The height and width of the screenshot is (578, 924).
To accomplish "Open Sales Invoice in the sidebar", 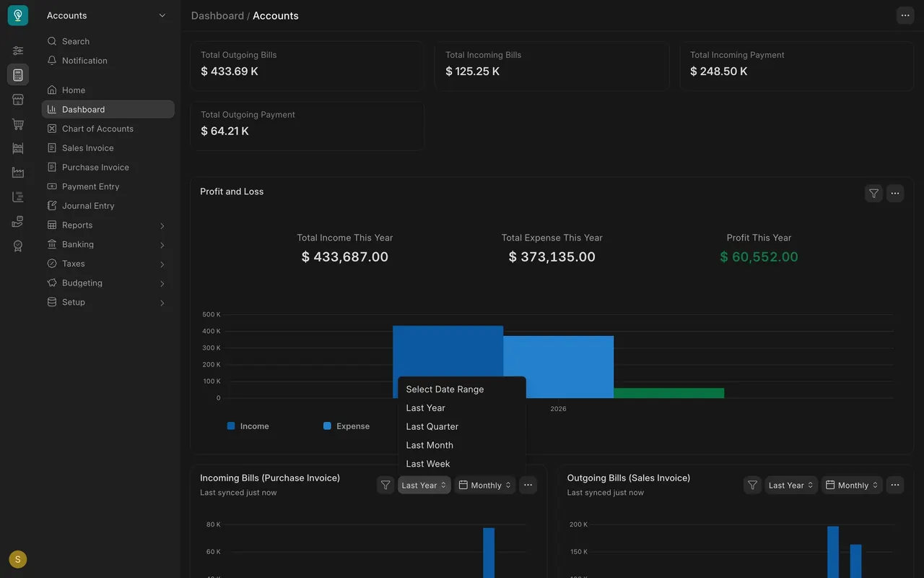I will click(108, 148).
